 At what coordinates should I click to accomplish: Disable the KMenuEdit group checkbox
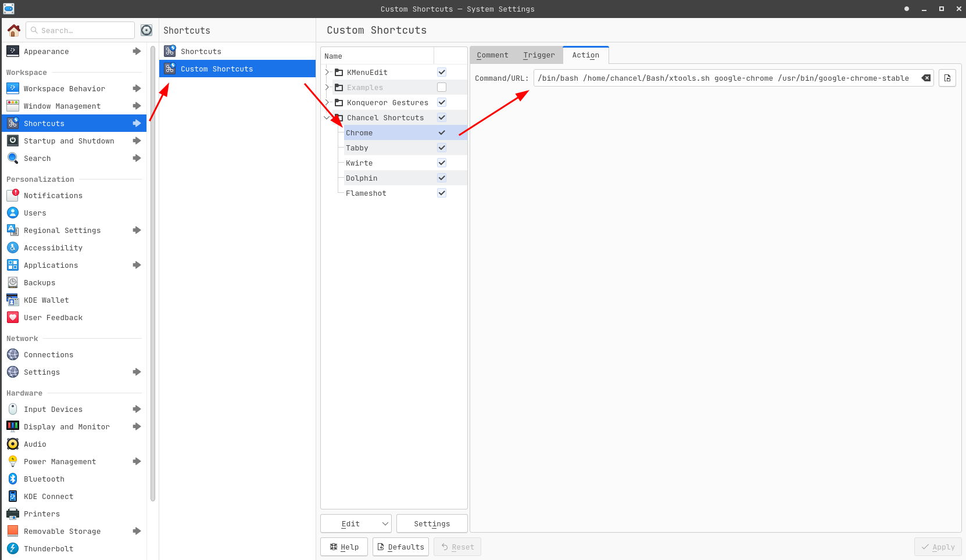[442, 72]
